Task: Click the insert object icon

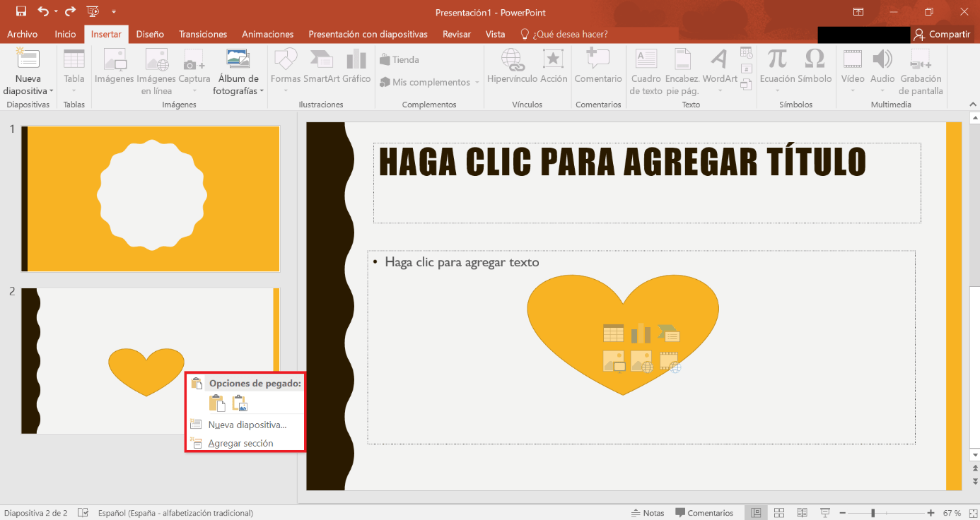Action: click(747, 84)
